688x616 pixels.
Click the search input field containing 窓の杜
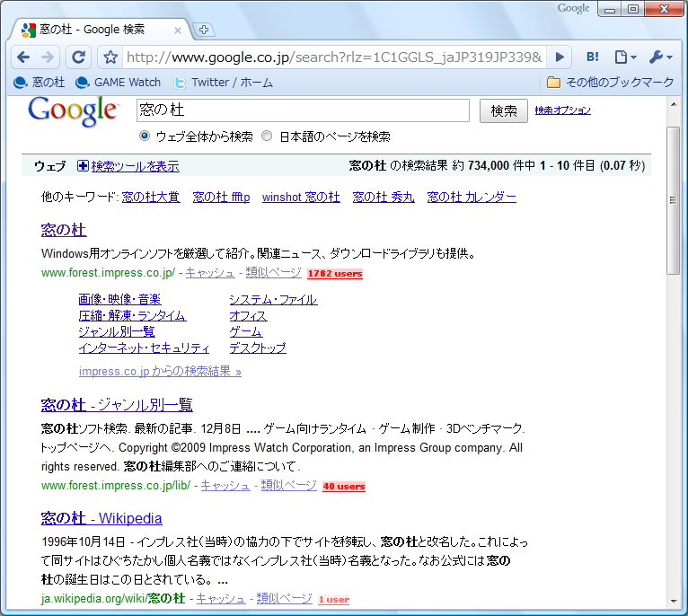[303, 110]
